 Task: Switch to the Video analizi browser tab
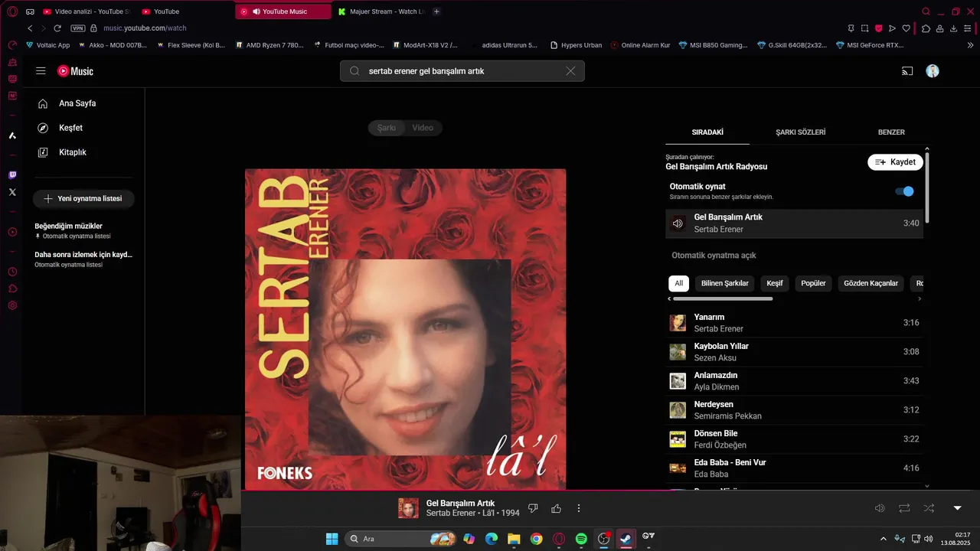click(87, 11)
